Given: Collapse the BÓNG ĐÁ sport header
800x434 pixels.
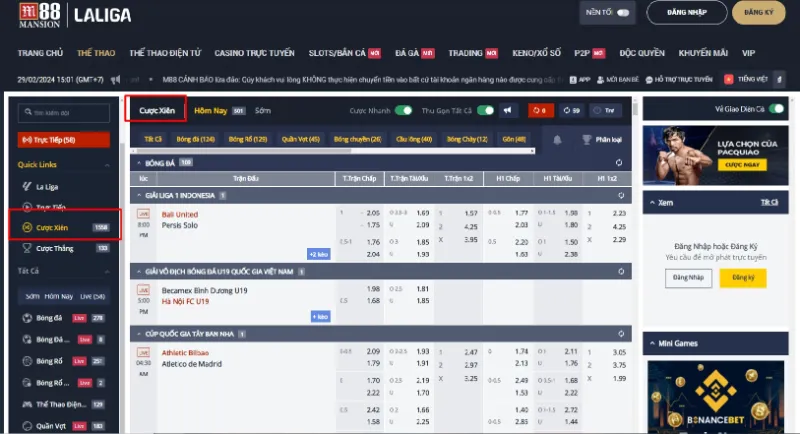Looking at the screenshot, I should (x=139, y=163).
